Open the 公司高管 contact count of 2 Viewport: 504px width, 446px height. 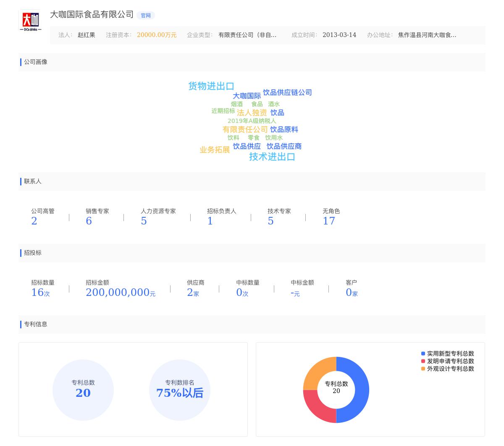(34, 221)
